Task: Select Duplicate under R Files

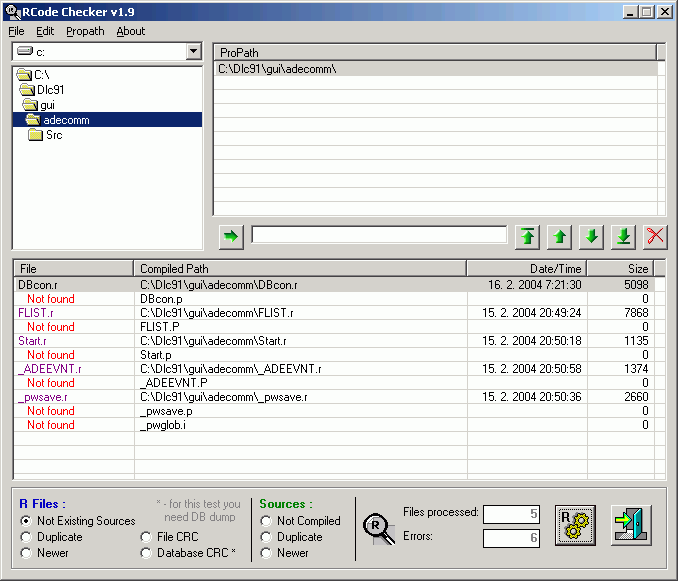Action: pyautogui.click(x=27, y=537)
